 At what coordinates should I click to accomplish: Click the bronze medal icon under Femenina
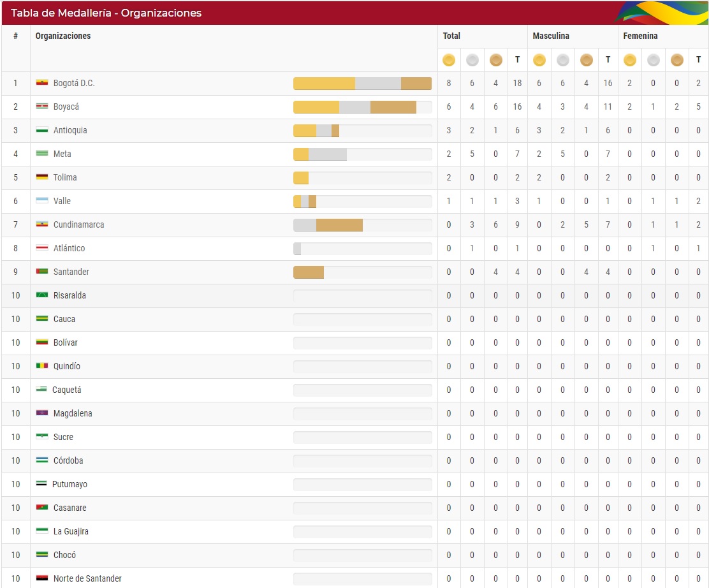pyautogui.click(x=677, y=60)
